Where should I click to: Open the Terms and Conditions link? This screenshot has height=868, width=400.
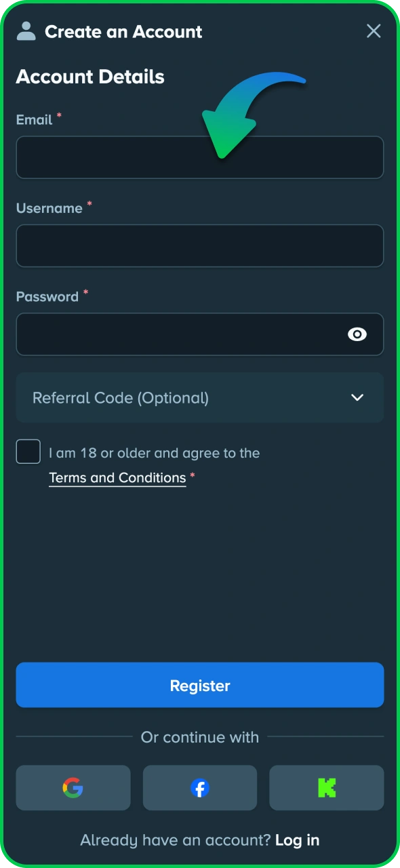point(117,478)
